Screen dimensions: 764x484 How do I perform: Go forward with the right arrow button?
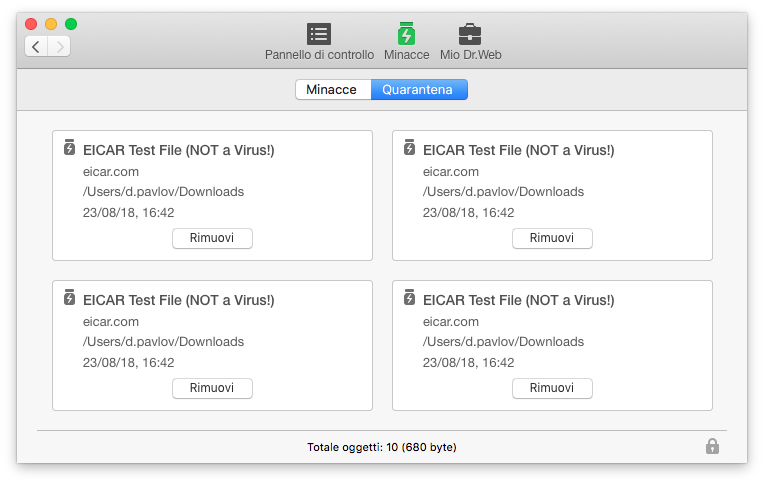59,47
